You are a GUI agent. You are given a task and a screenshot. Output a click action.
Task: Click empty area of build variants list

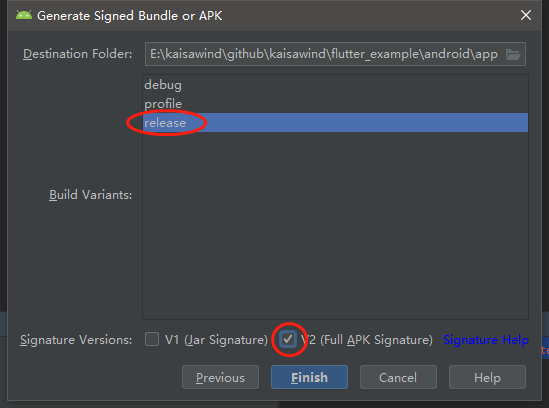coord(335,224)
